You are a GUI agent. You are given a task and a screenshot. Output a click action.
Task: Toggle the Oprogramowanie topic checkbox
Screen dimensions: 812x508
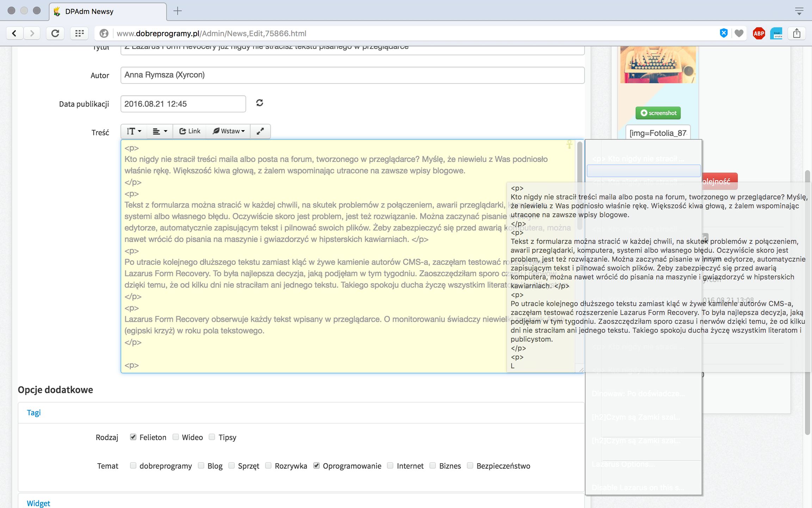coord(316,465)
